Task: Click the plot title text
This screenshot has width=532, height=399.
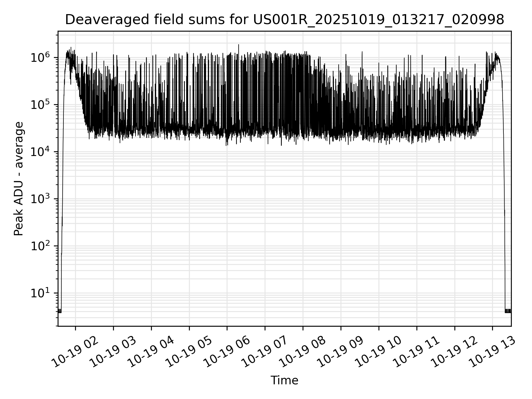Action: (284, 20)
